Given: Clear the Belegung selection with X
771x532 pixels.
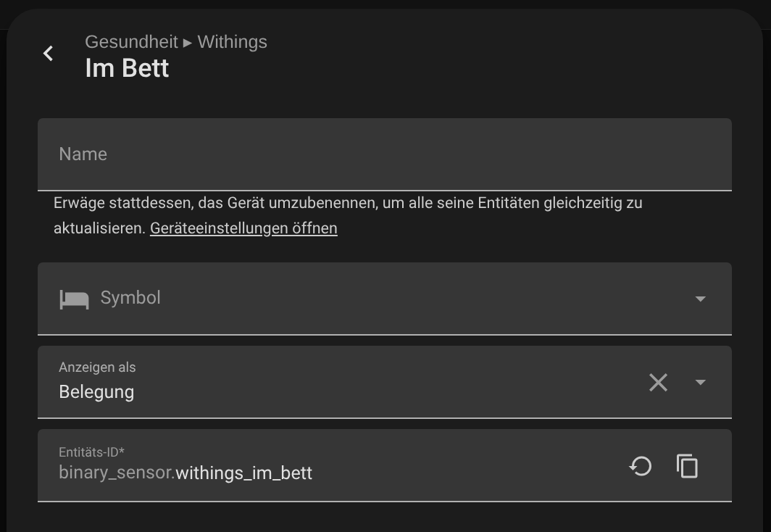Looking at the screenshot, I should 658,382.
